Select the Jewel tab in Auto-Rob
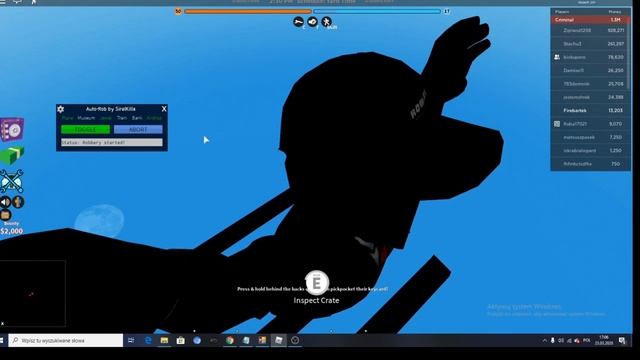The width and height of the screenshot is (640, 360). (x=106, y=118)
